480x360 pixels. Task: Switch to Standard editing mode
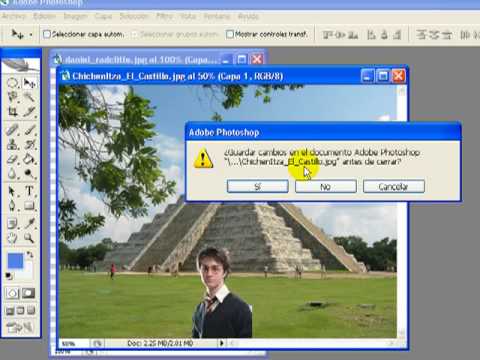coord(12,293)
